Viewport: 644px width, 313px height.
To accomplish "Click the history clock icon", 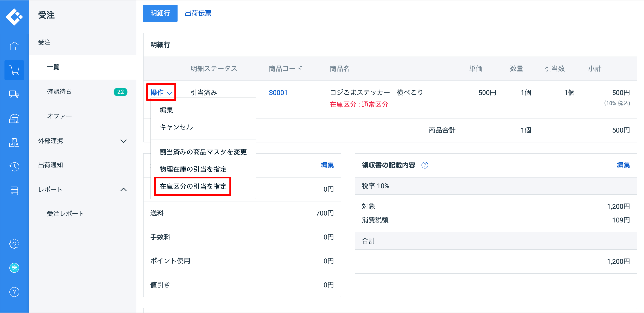I will pyautogui.click(x=14, y=167).
